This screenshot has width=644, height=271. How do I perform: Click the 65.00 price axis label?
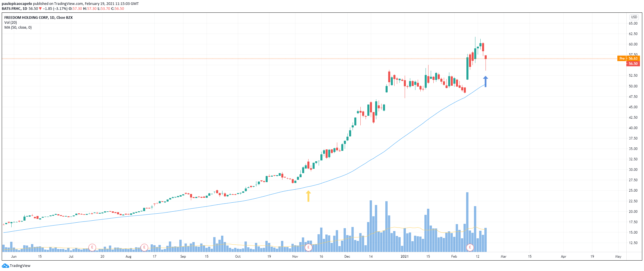[x=633, y=23]
